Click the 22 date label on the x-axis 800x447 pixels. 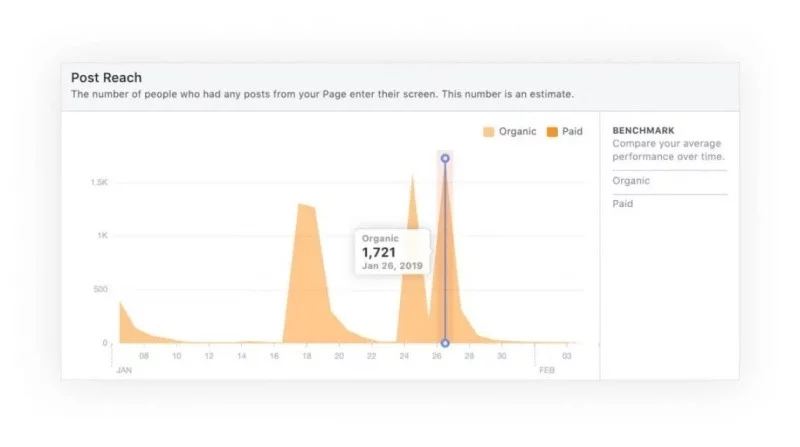tap(372, 355)
